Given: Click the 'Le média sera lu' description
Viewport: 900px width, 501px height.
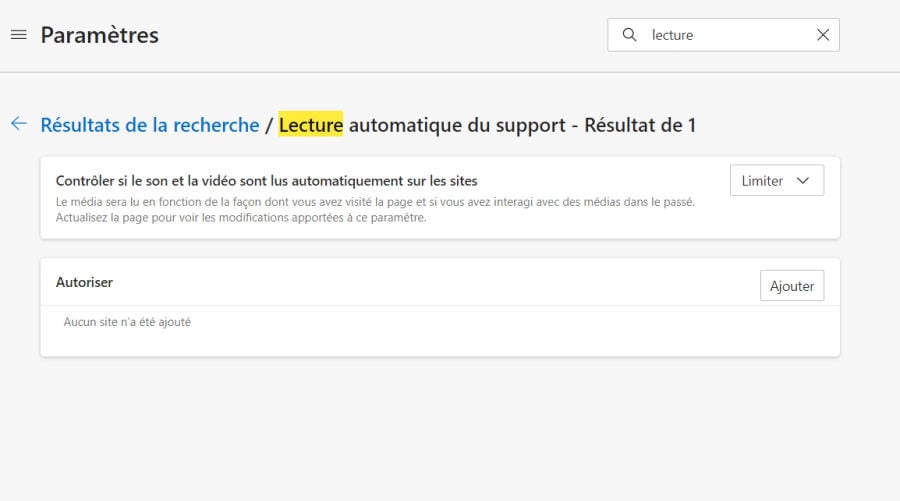Looking at the screenshot, I should point(375,209).
